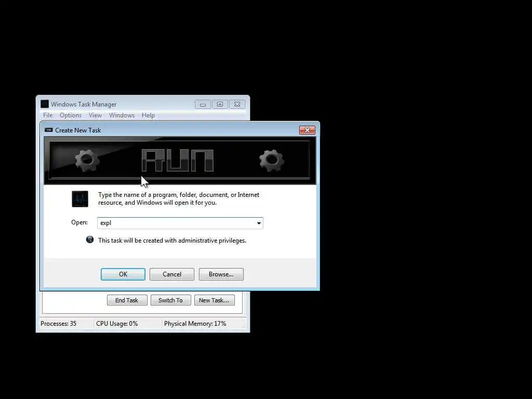This screenshot has width=532, height=399.
Task: Close the Create New Task dialog
Action: pyautogui.click(x=307, y=130)
